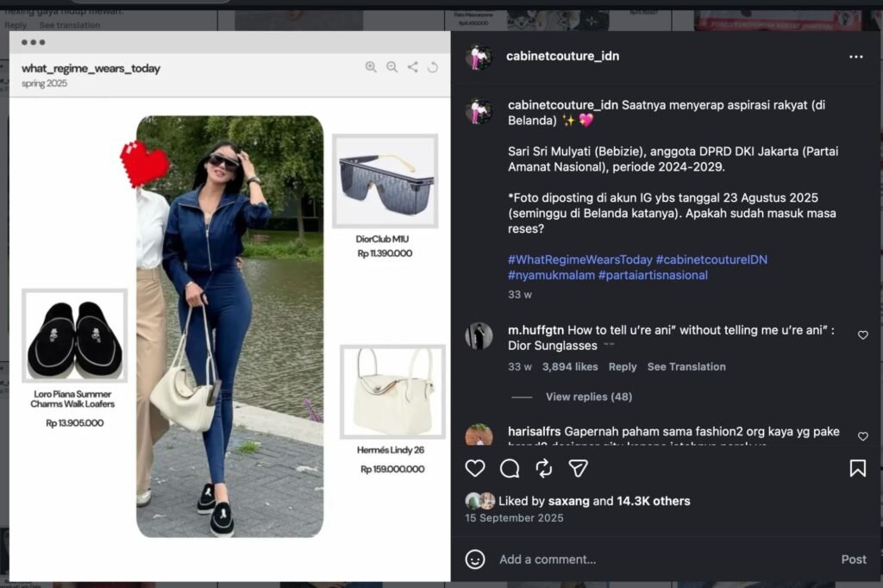Viewport: 883px width, 588px height.
Task: Click the DiorClub M1U sunglasses thumbnail
Action: [x=385, y=181]
